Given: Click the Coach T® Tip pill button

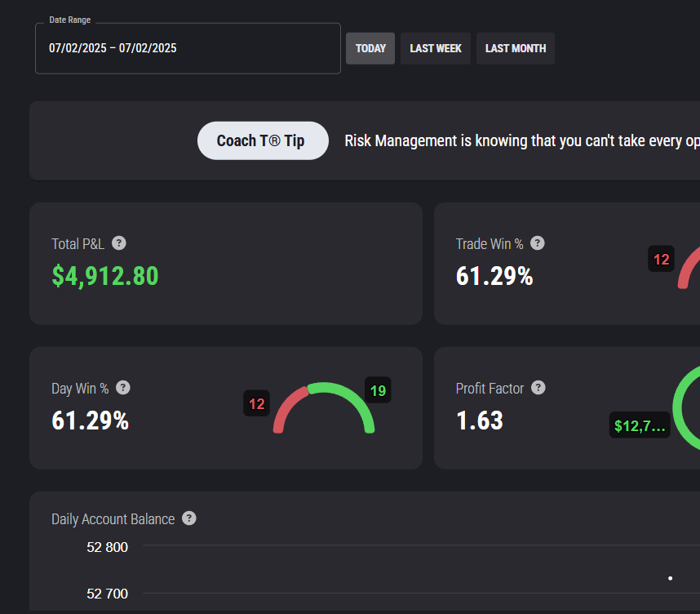Looking at the screenshot, I should [263, 140].
